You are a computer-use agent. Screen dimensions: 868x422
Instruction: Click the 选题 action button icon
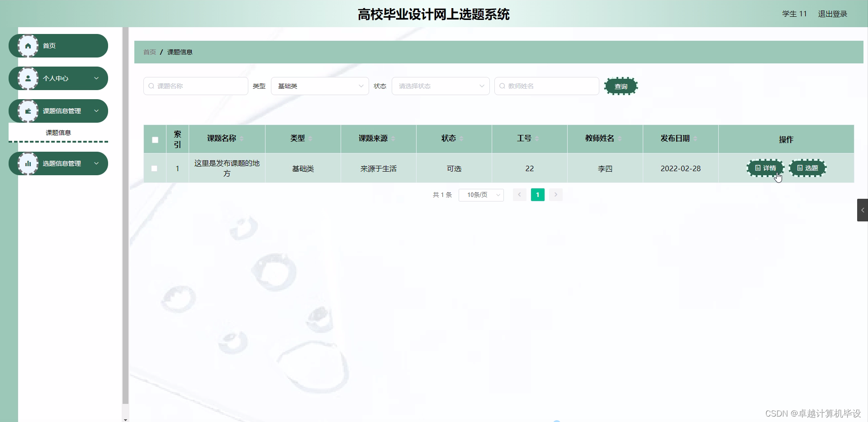(x=799, y=168)
